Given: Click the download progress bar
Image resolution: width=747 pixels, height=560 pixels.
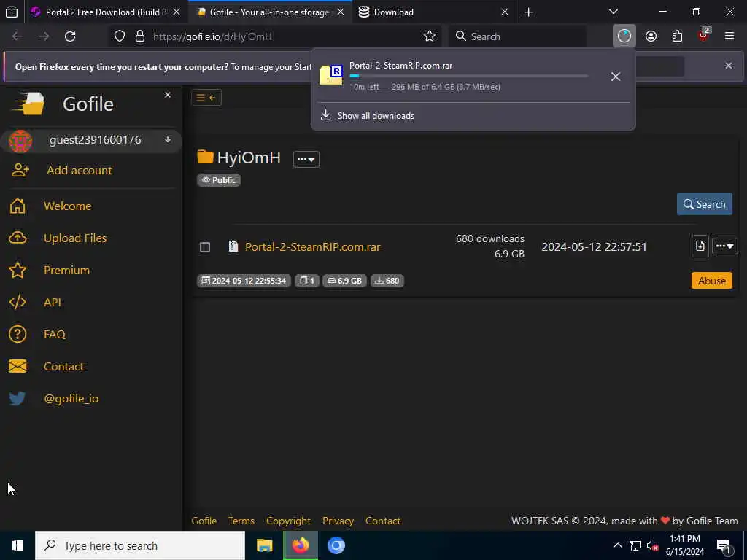Looking at the screenshot, I should (469, 76).
